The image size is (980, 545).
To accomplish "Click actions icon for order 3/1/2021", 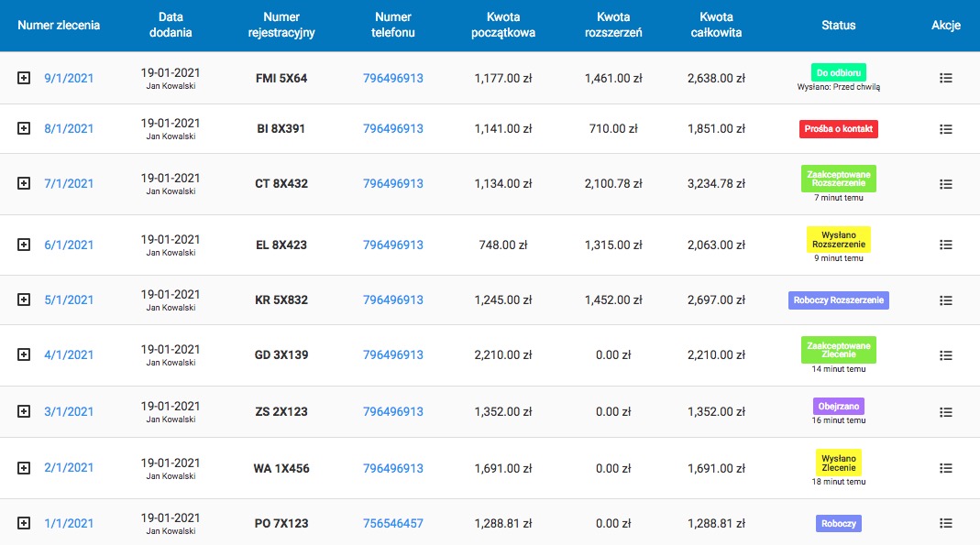I will (946, 411).
